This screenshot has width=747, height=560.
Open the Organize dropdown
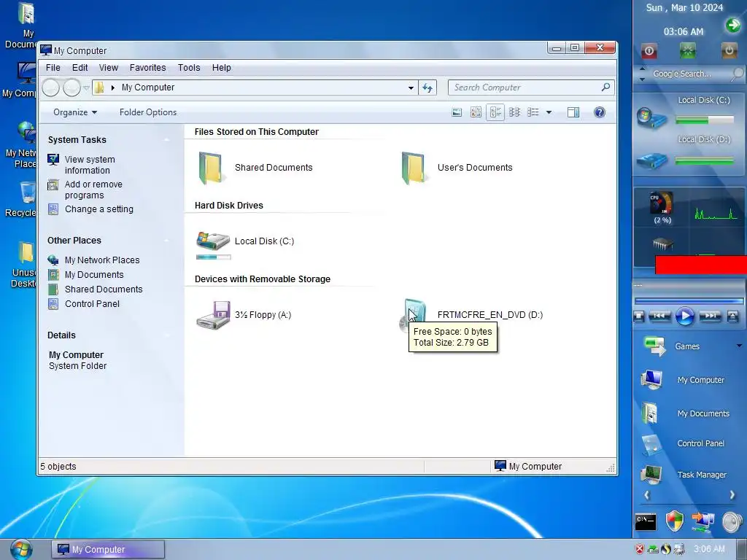tap(75, 112)
